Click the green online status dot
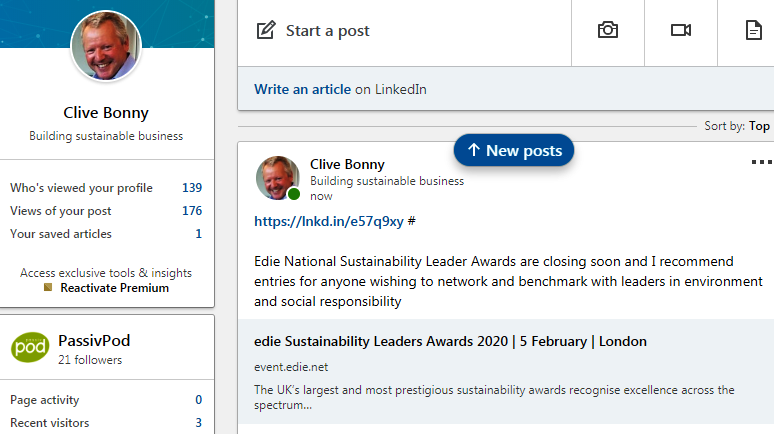 point(294,194)
